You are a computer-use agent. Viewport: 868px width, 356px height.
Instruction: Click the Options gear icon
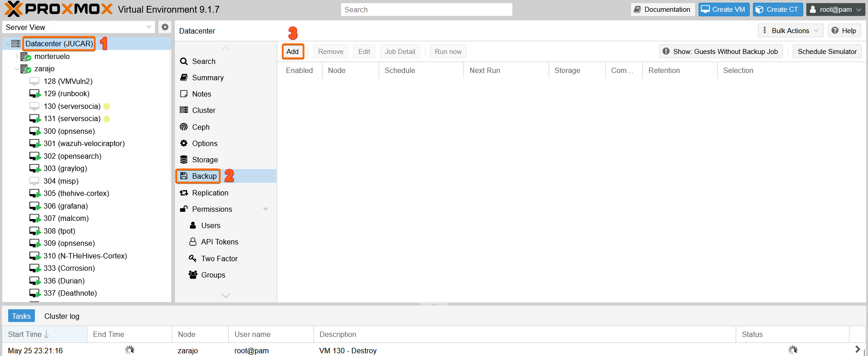[183, 143]
